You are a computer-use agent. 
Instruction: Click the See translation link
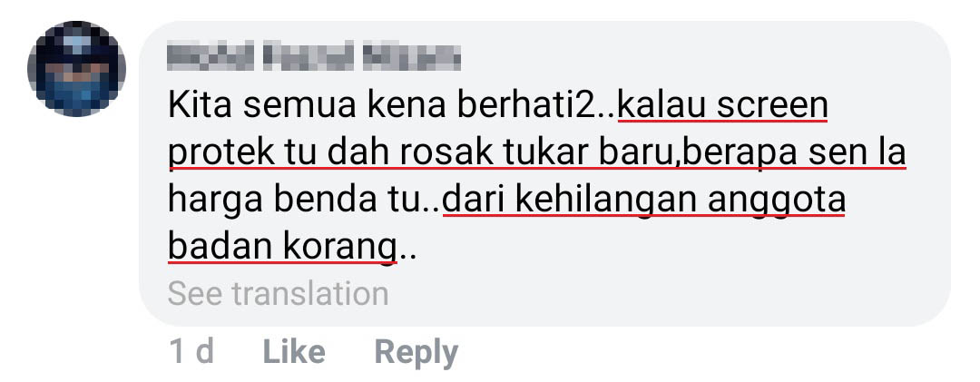pos(279,294)
